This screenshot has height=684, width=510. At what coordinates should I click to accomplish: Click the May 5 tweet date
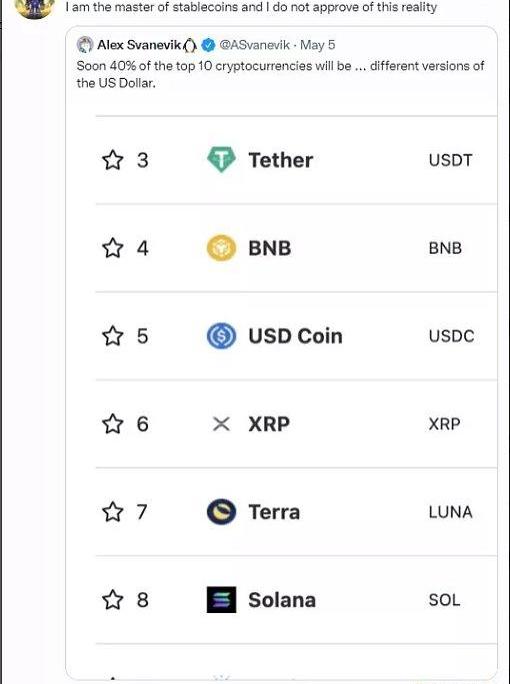click(318, 45)
